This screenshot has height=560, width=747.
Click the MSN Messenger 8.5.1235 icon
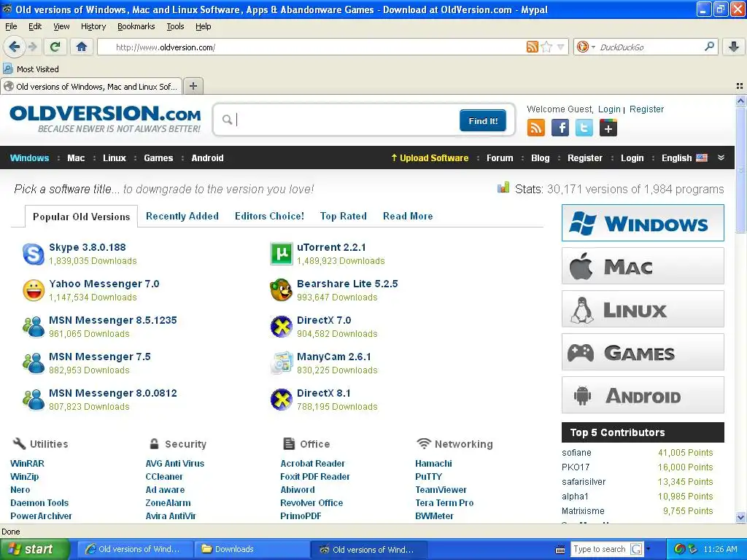pos(34,327)
